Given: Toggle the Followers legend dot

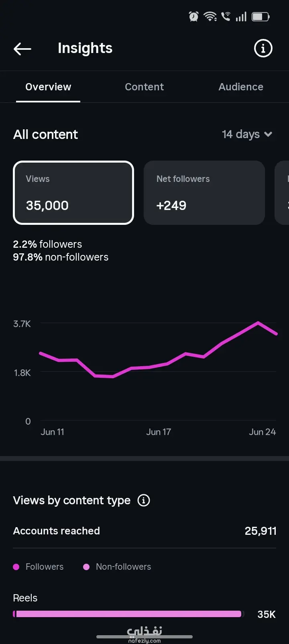Looking at the screenshot, I should 16,567.
